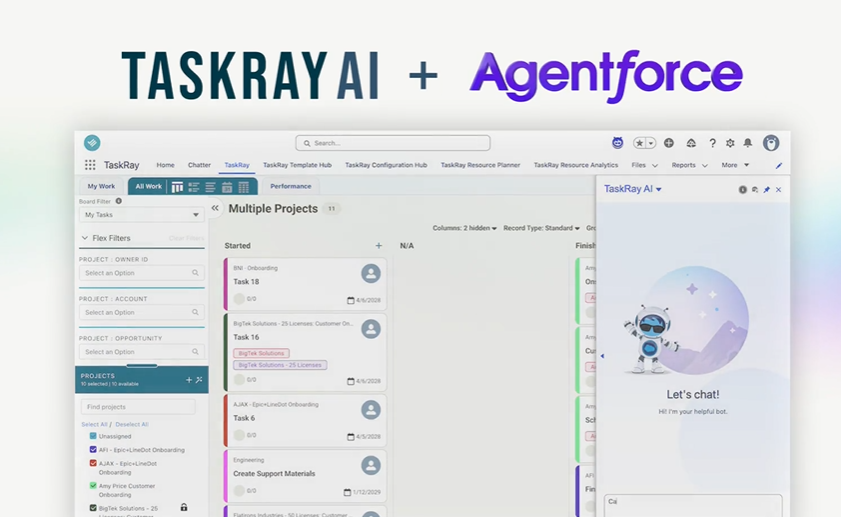The width and height of the screenshot is (841, 517).
Task: Switch to Kanban board view icon
Action: click(x=177, y=187)
